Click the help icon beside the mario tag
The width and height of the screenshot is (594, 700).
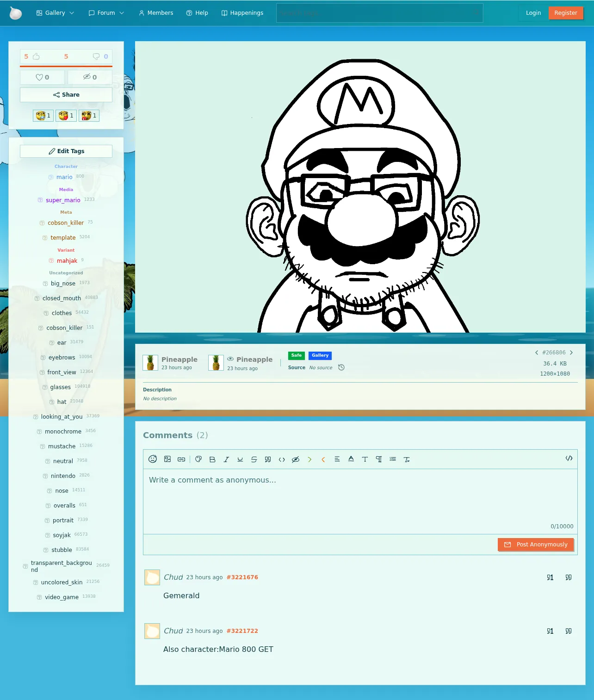[51, 177]
